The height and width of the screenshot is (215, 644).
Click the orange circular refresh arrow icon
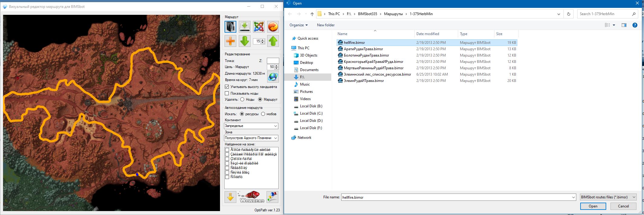[x=273, y=27]
